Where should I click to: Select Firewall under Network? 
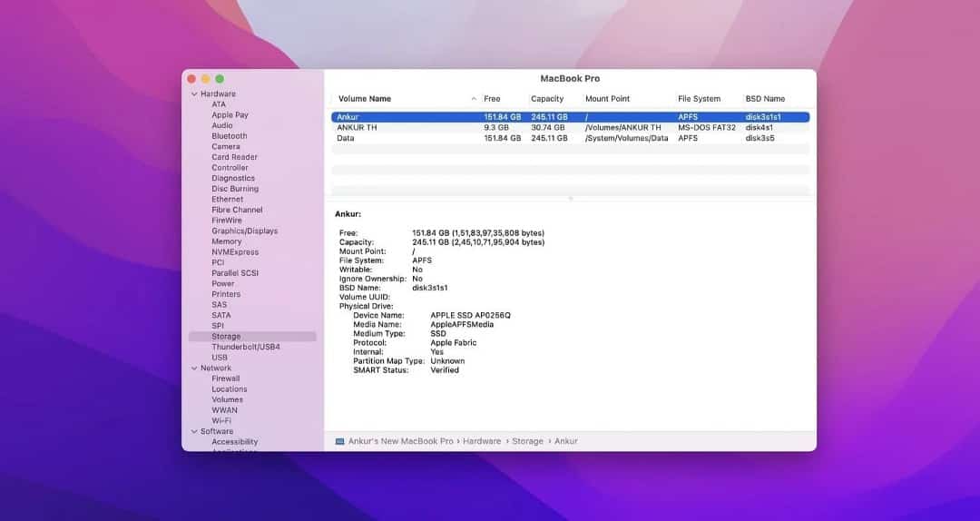pos(225,378)
